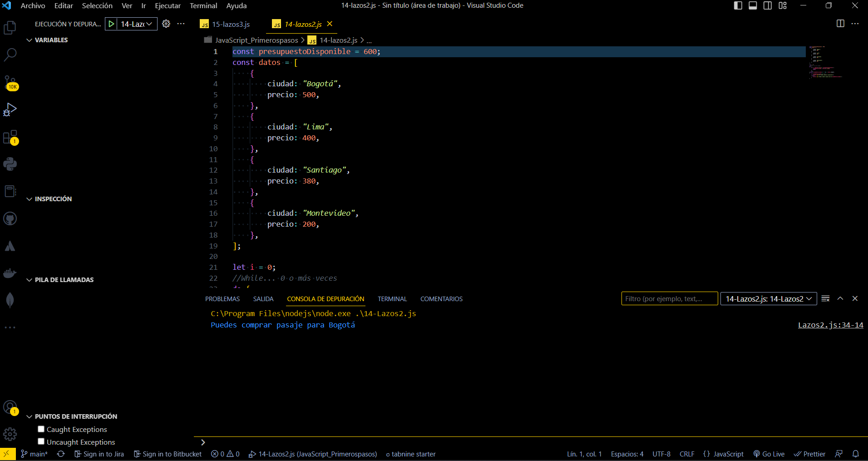Open the Manage gear icon in activity bar
Image resolution: width=868 pixels, height=461 pixels.
[10, 434]
